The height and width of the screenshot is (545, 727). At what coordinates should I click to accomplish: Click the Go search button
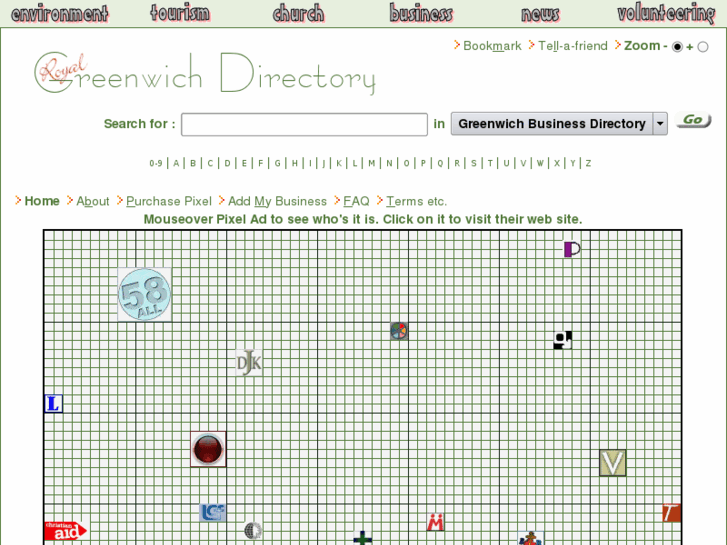(693, 120)
